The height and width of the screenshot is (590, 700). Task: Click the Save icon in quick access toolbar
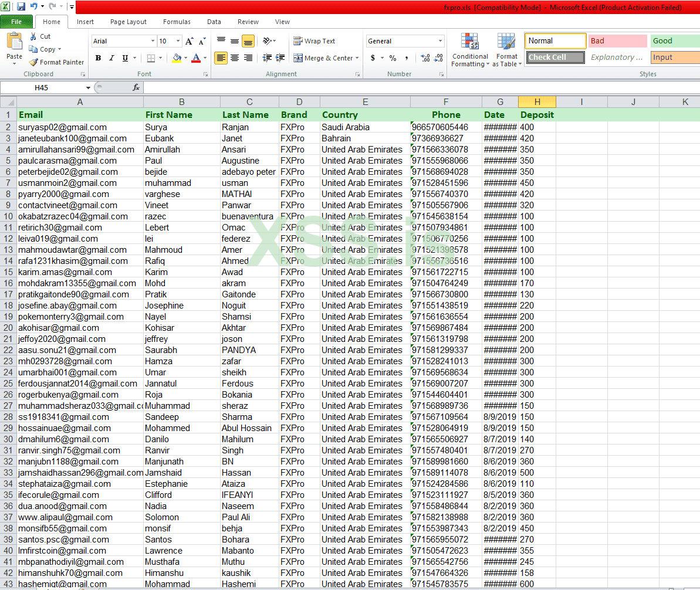[21, 7]
